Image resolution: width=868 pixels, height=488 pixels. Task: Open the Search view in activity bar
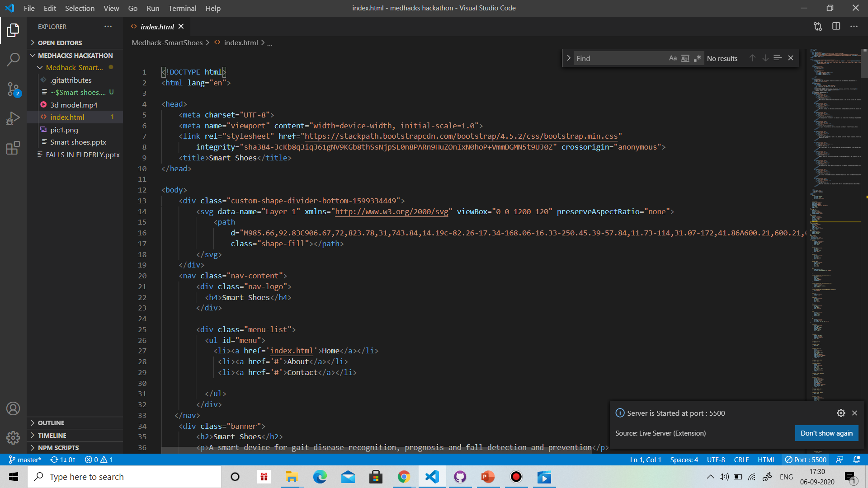click(x=13, y=59)
